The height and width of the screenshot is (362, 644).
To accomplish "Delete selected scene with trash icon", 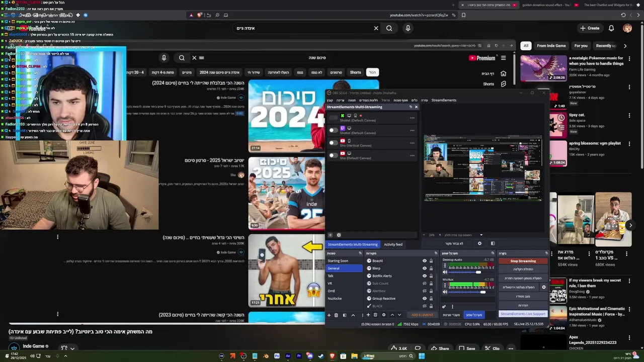I will pyautogui.click(x=336, y=315).
